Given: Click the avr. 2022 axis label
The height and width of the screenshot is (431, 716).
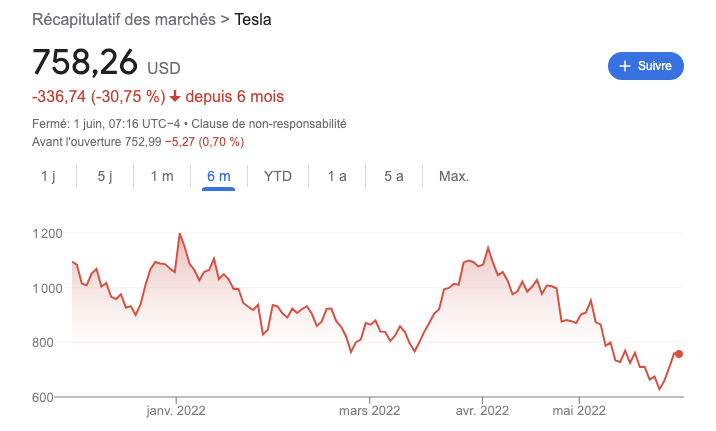Looking at the screenshot, I should point(482,410).
